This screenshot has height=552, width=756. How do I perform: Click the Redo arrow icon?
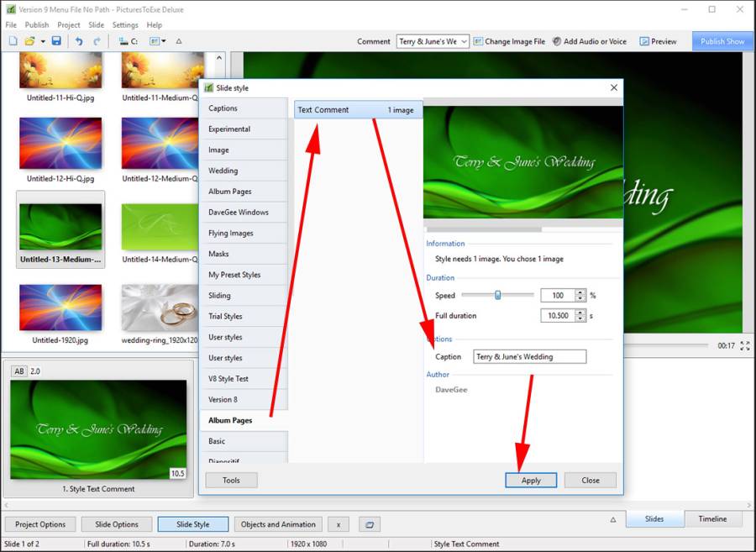point(97,41)
